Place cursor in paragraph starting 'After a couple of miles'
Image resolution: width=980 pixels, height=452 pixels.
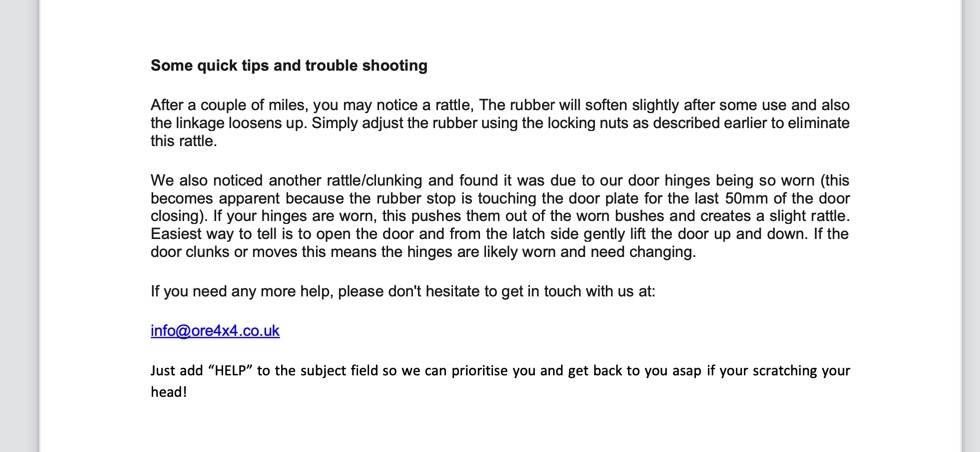point(500,123)
